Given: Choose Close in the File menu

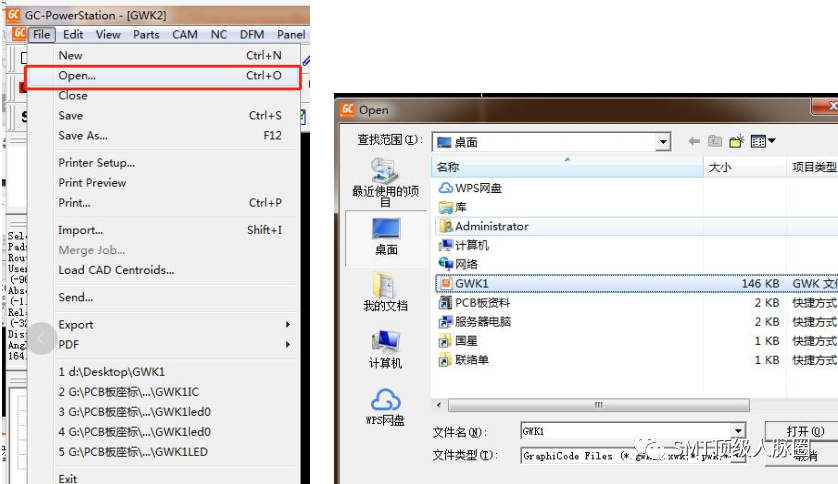Looking at the screenshot, I should (163, 96).
